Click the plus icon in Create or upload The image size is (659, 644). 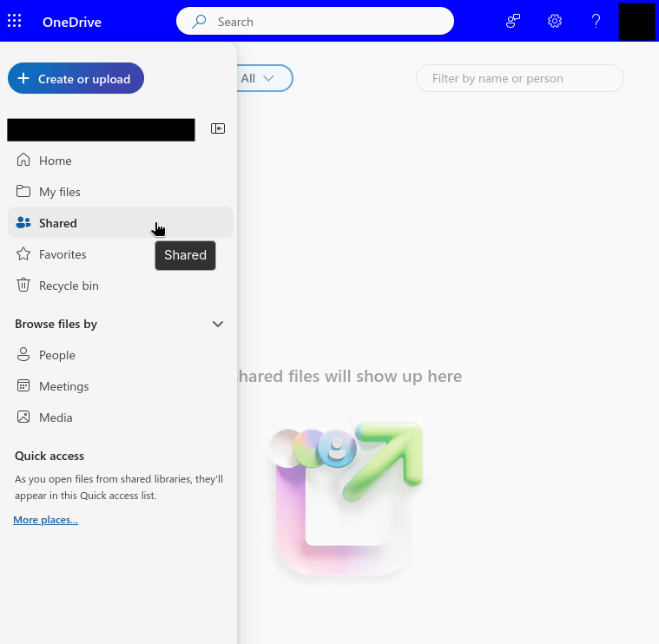coord(23,78)
